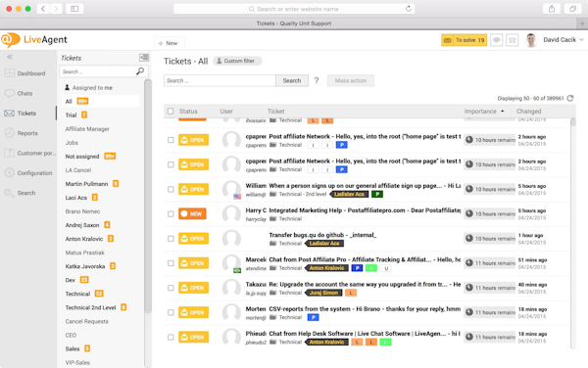The width and height of the screenshot is (588, 368).
Task: Click the Search button
Action: pos(292,80)
